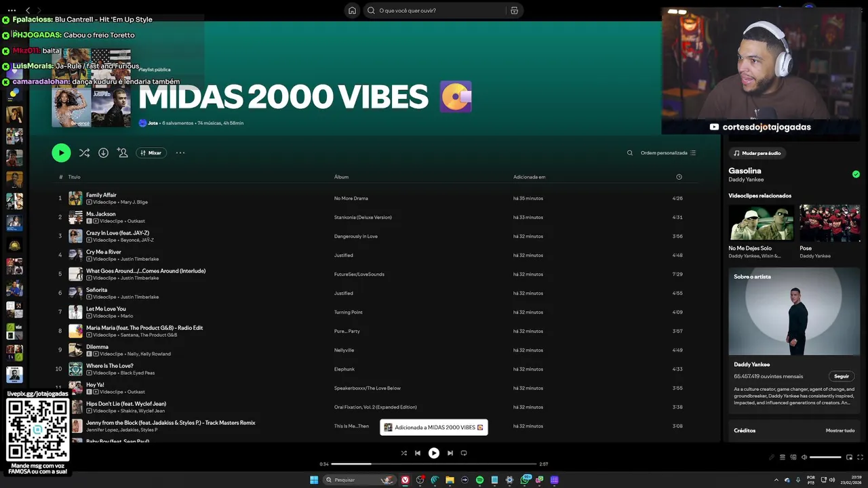Dismiss 'Adicionada a MIDAS 2000 VIBES' toast
The height and width of the screenshot is (488, 868).
tap(433, 427)
